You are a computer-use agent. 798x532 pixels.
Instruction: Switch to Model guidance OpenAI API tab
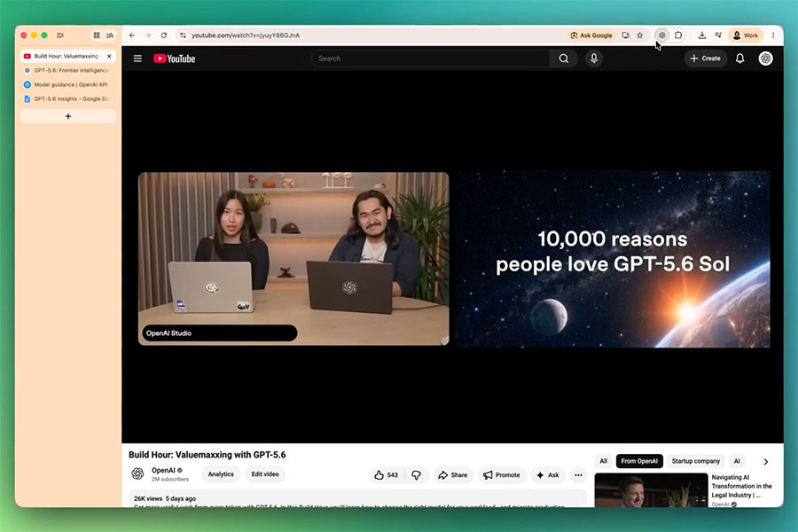67,84
